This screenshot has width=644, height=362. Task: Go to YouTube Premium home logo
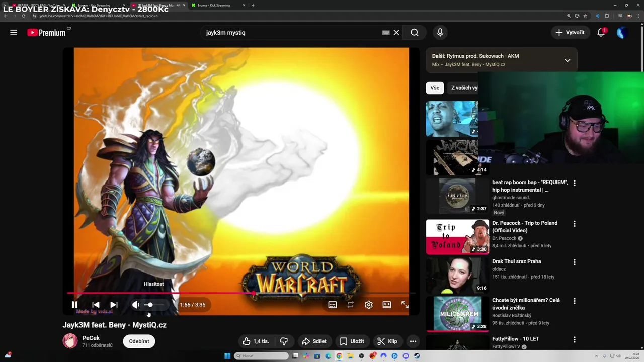[x=46, y=33]
